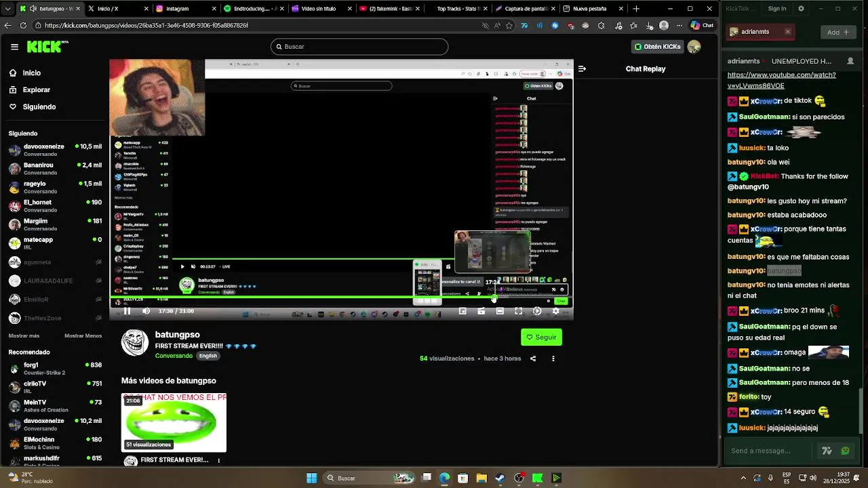868x488 pixels.
Task: Share the batungpso video
Action: [x=533, y=359]
